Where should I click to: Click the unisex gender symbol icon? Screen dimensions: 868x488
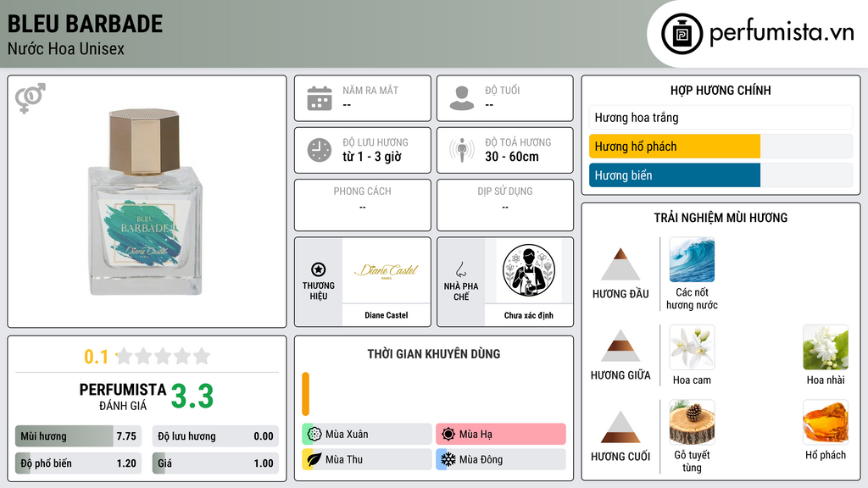coord(30,98)
